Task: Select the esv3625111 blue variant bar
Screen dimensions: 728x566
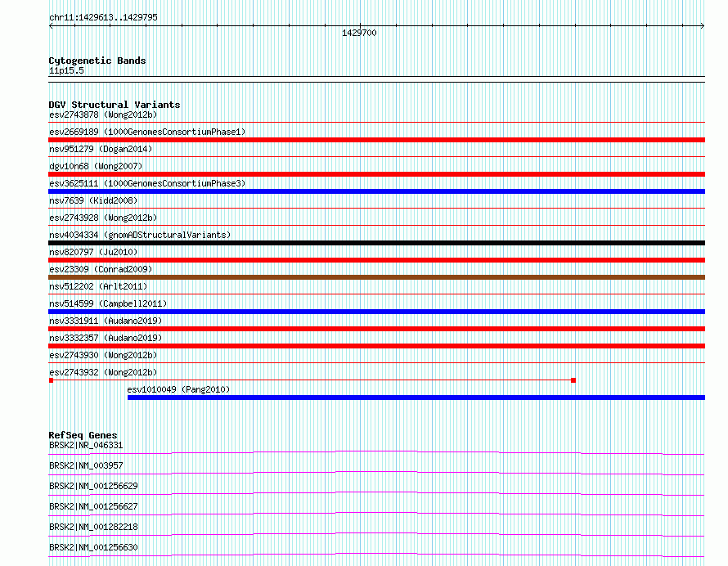Action: point(376,191)
